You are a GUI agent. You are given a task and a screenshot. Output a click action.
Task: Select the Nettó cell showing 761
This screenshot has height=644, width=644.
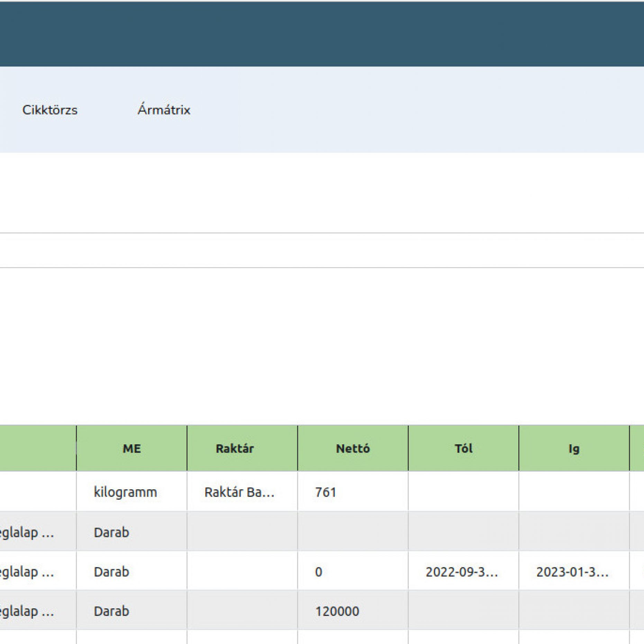coord(326,492)
